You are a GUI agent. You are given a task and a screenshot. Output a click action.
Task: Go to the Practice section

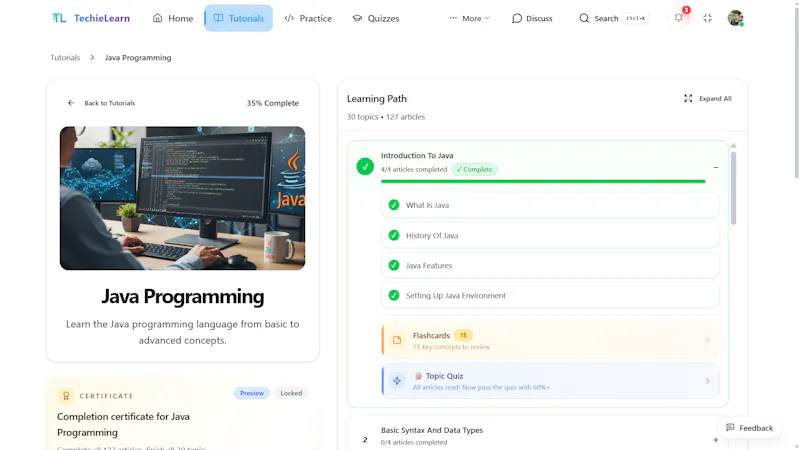308,18
